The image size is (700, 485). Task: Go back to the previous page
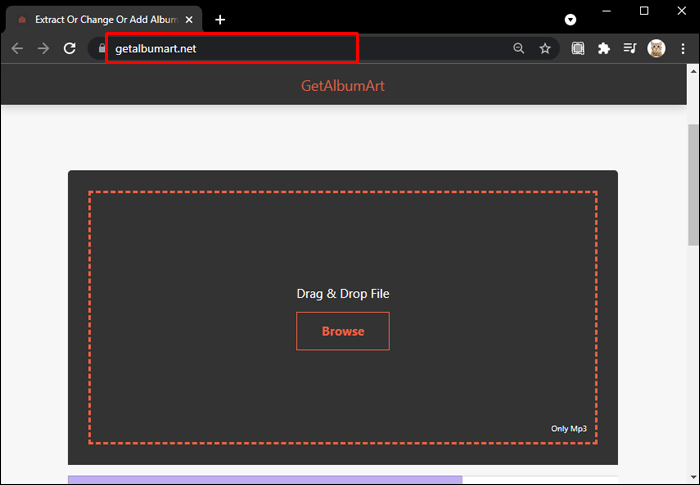pos(17,48)
